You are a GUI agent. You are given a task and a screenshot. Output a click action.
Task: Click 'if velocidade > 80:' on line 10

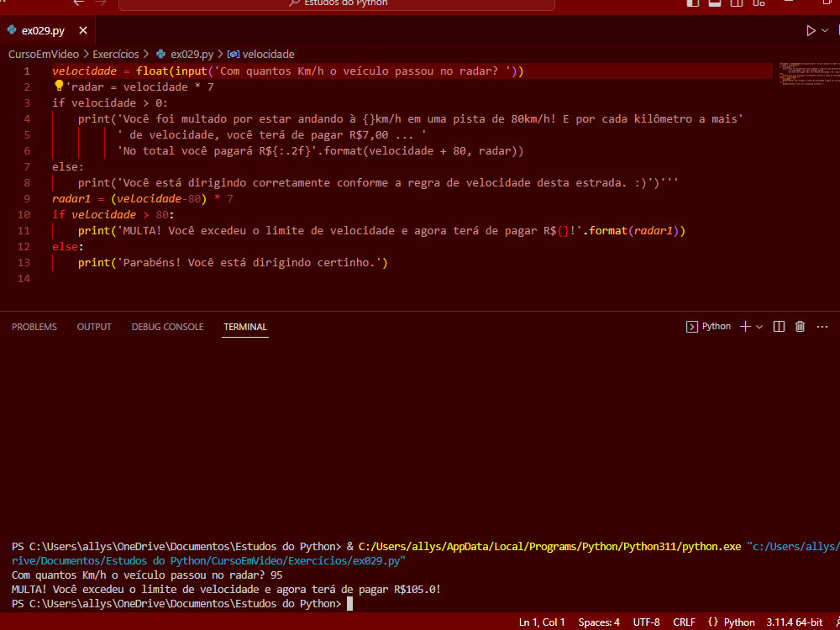[x=113, y=215]
